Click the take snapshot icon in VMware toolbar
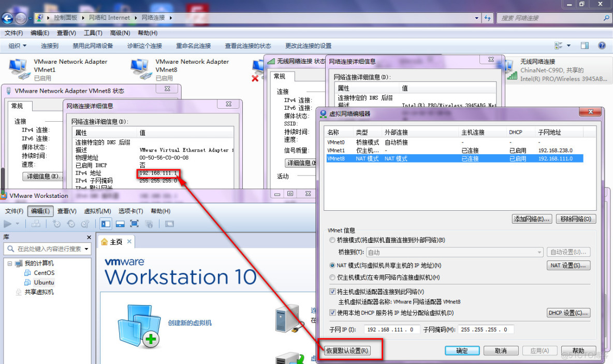 pos(56,224)
